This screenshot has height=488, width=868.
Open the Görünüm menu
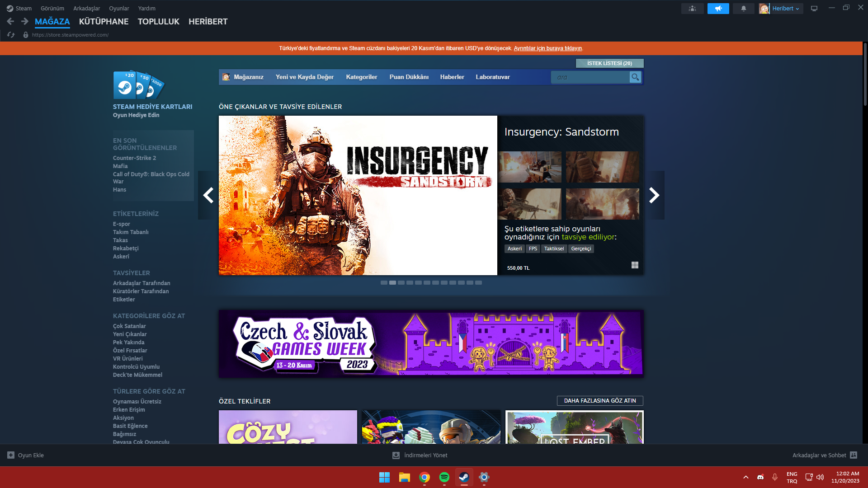[x=52, y=9]
